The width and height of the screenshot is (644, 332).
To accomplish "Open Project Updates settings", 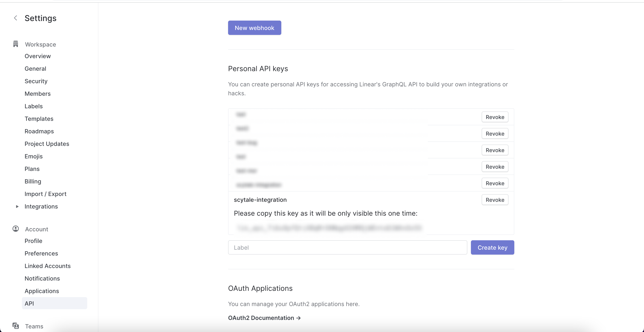I will pos(47,144).
